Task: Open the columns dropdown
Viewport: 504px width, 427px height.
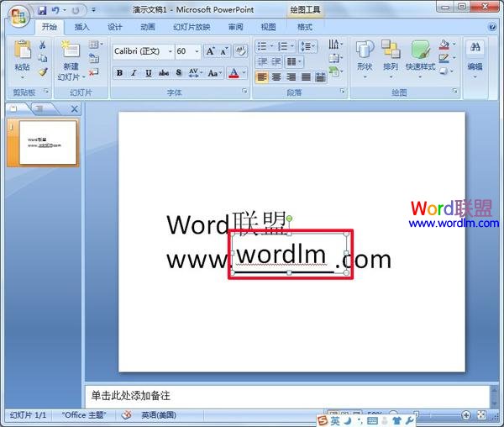Action: coord(294,61)
